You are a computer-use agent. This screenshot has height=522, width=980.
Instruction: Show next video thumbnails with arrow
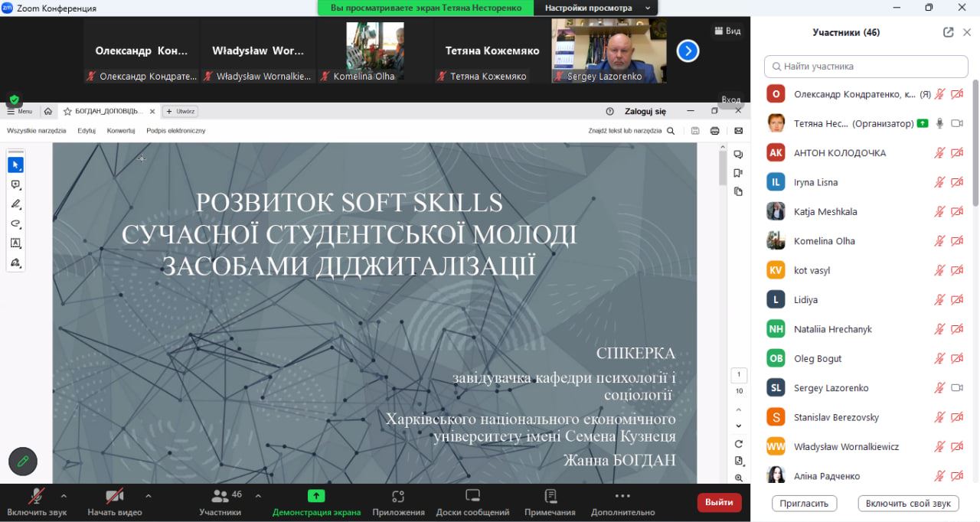pyautogui.click(x=688, y=51)
